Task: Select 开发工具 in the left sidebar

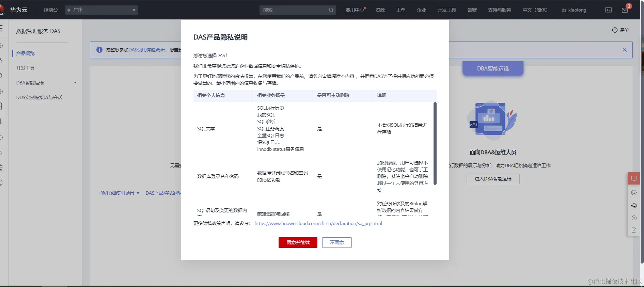Action: pyautogui.click(x=26, y=68)
